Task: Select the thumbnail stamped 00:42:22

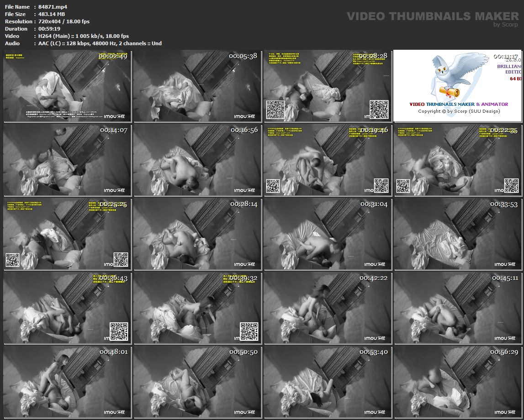Action: coord(328,308)
